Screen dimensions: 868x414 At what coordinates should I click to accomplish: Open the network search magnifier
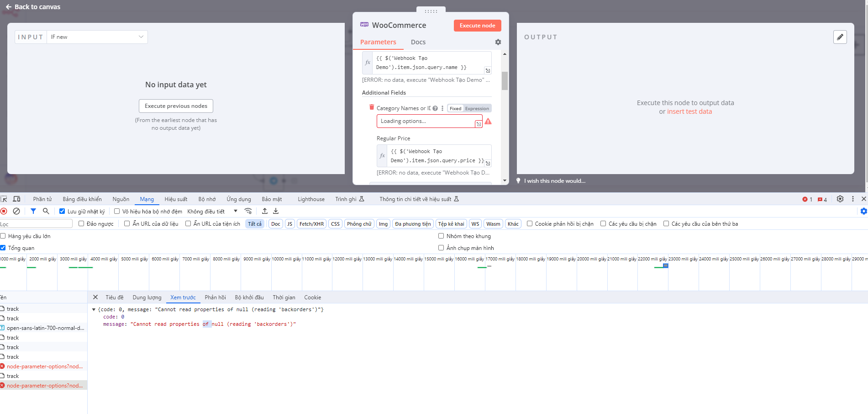[x=46, y=211]
